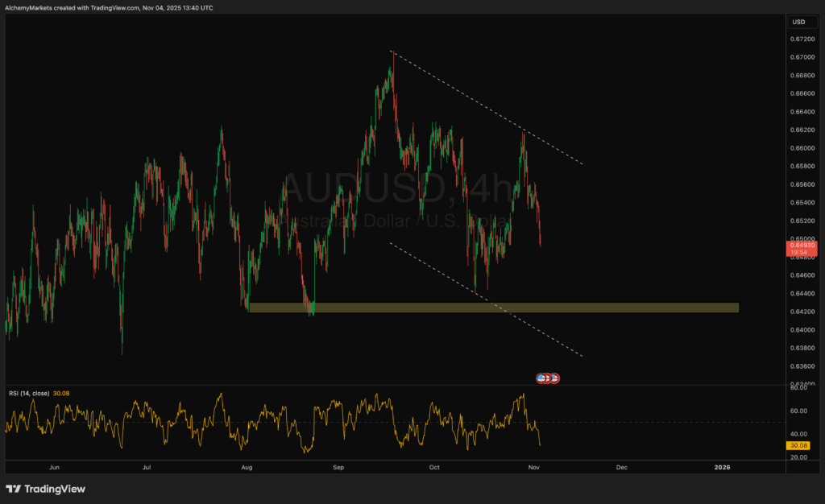Screen dimensions: 825x504
Task: Click the red 0.64930 current price tag
Action: [801, 247]
